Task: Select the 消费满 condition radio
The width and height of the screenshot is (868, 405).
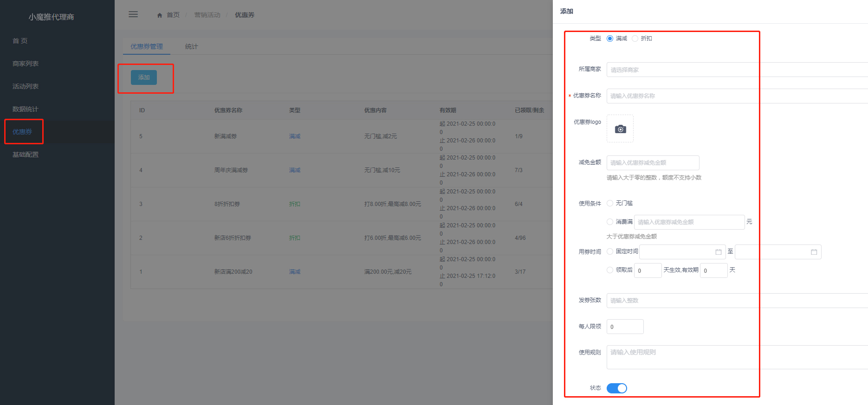Action: pyautogui.click(x=610, y=222)
